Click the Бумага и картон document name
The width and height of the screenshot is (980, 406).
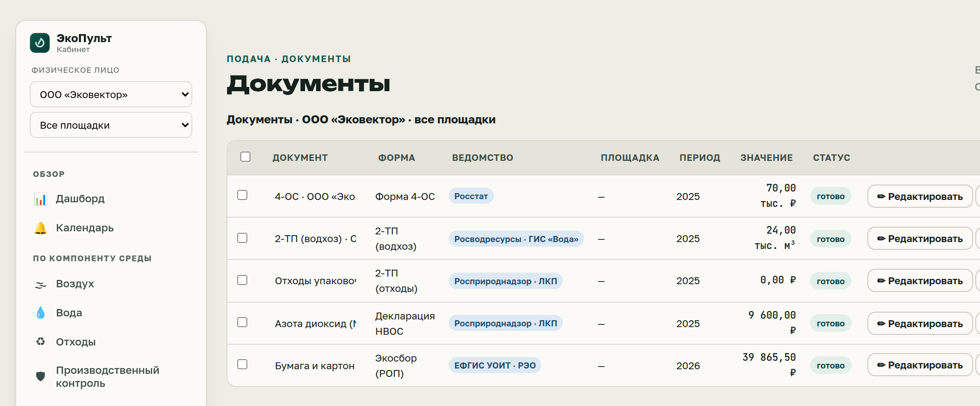(x=315, y=366)
